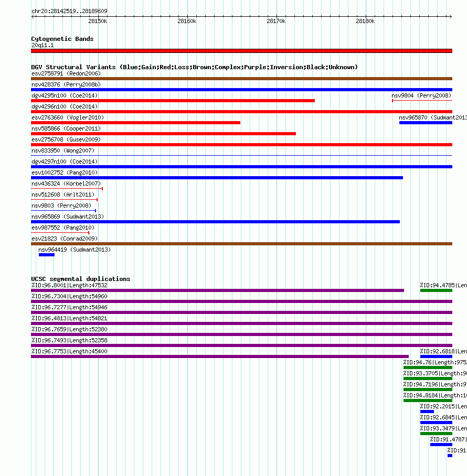The height and width of the screenshot is (476, 467).
Task: Click the 28170k ruler position label
Action: [276, 21]
